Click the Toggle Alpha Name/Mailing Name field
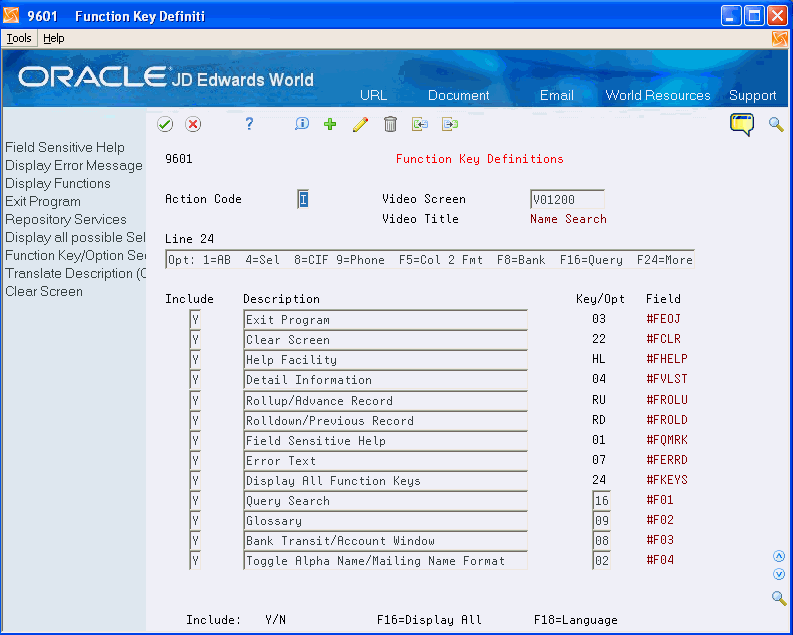 click(x=385, y=561)
